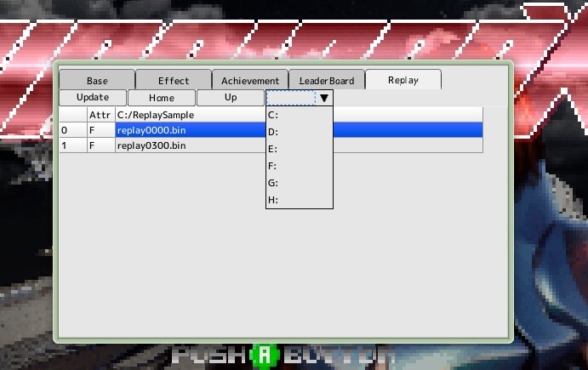This screenshot has width=588, height=370.
Task: Select drive H: in the list
Action: pos(300,200)
